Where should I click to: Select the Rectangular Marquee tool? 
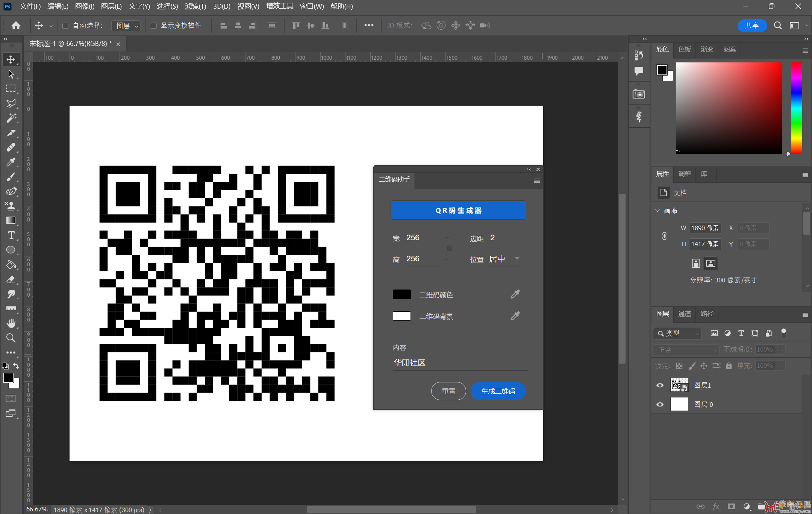tap(11, 89)
